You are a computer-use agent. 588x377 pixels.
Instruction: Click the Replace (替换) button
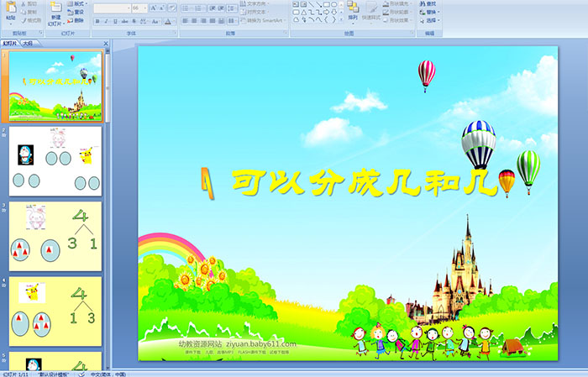[x=430, y=13]
